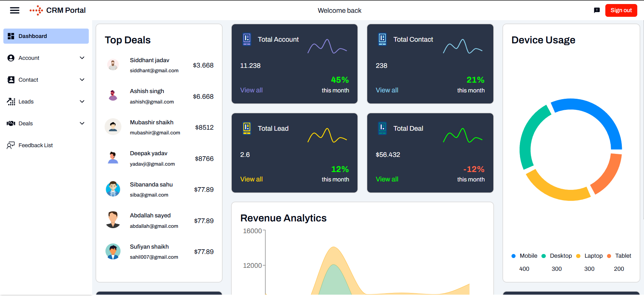Image resolution: width=644 pixels, height=296 pixels.
Task: Select Dashboard in the sidebar
Action: 46,36
